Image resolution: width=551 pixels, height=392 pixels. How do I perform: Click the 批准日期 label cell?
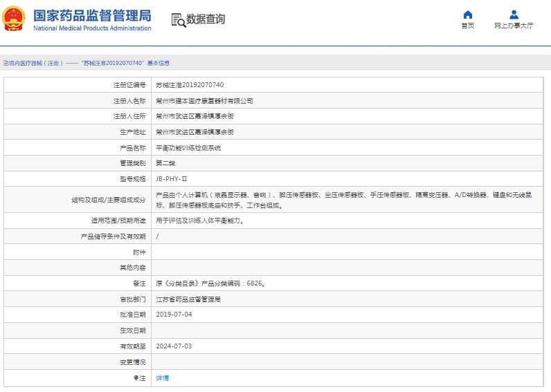click(78, 315)
